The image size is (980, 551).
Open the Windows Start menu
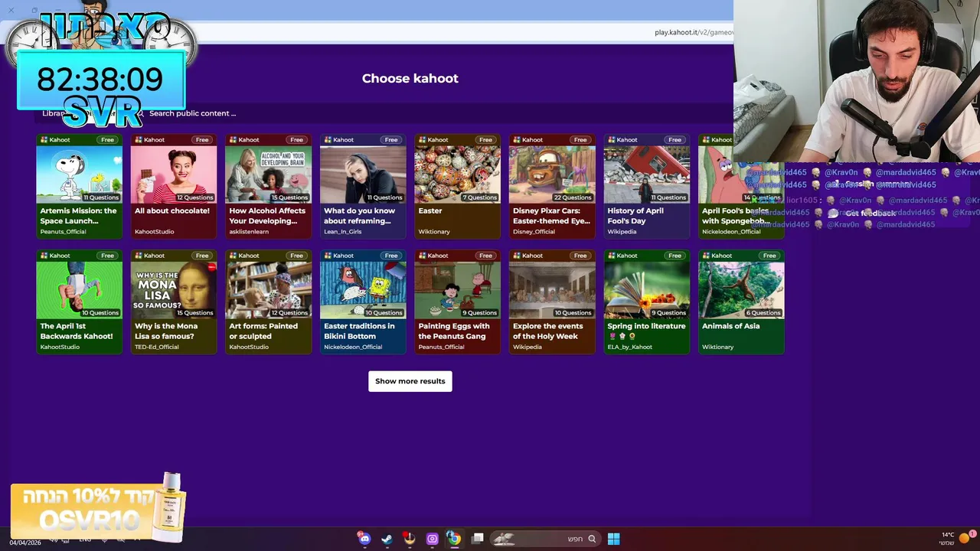point(613,539)
